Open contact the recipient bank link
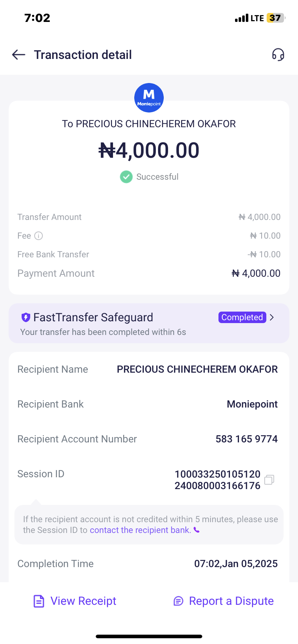Screen dimensions: 298x644 [140, 530]
